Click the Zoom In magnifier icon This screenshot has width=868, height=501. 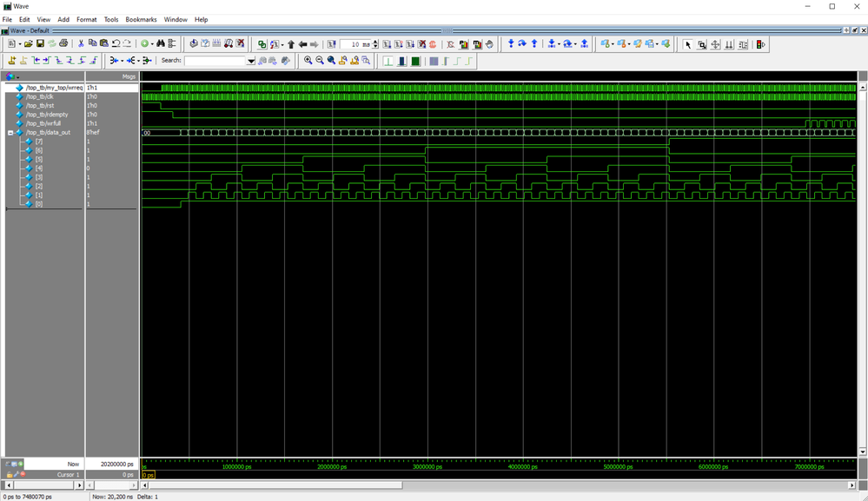[x=308, y=61]
